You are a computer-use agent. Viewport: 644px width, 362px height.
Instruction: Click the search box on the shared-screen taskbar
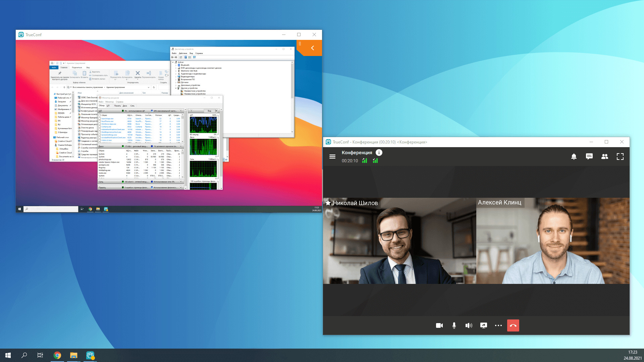pyautogui.click(x=51, y=209)
